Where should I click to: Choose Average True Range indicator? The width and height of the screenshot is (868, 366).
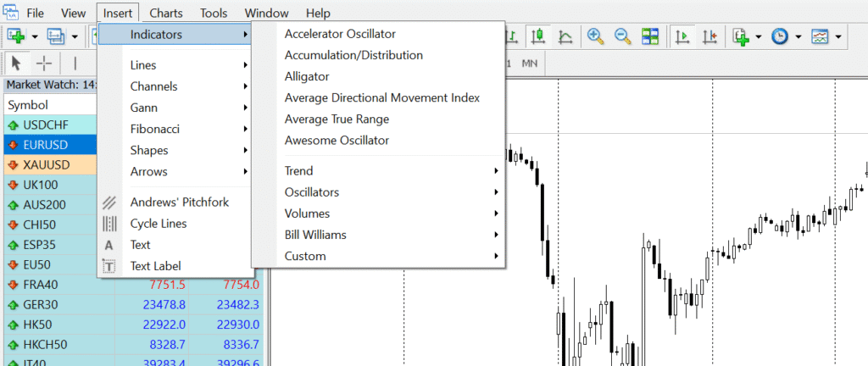pyautogui.click(x=337, y=119)
